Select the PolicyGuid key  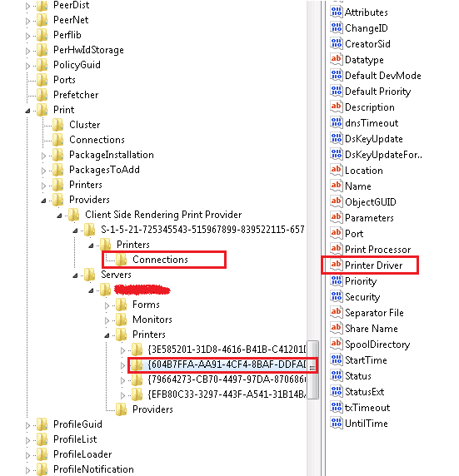click(x=77, y=65)
